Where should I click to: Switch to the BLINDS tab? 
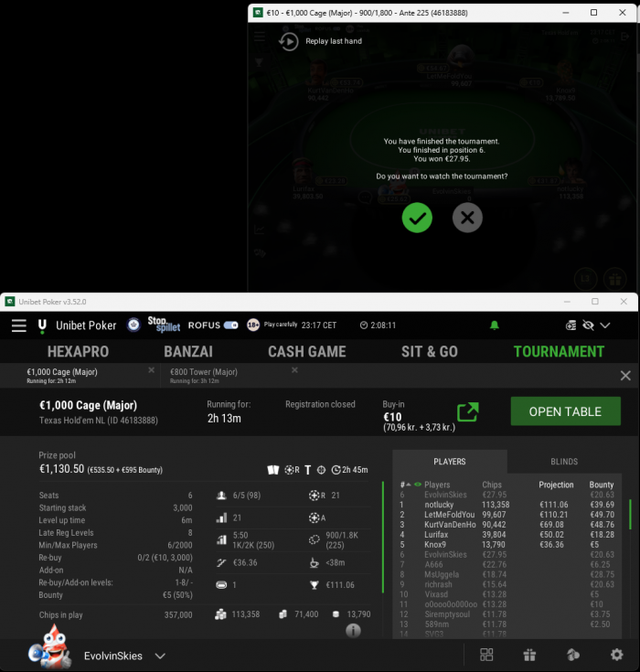coord(564,462)
